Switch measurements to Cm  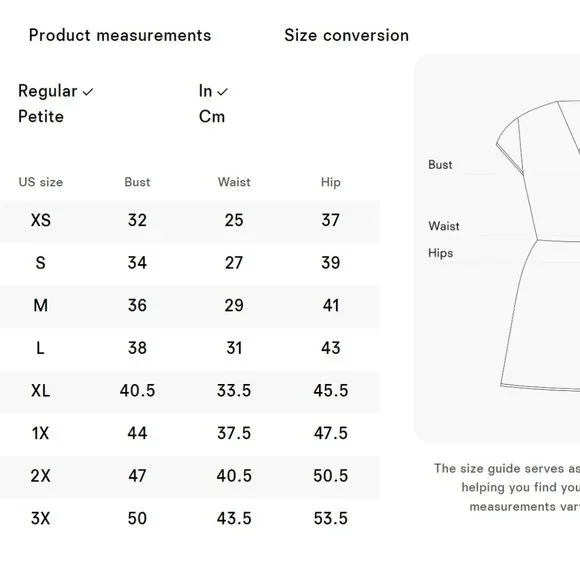(212, 117)
